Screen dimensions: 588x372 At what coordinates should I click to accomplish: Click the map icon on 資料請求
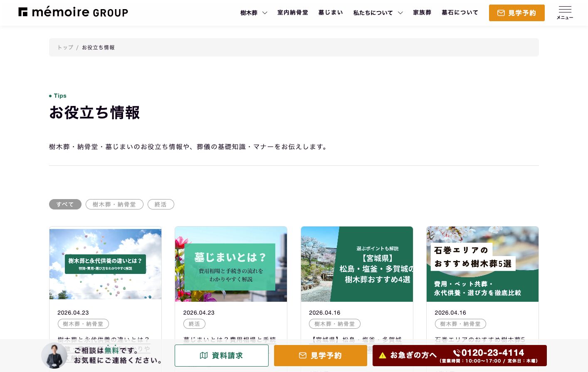pyautogui.click(x=204, y=355)
